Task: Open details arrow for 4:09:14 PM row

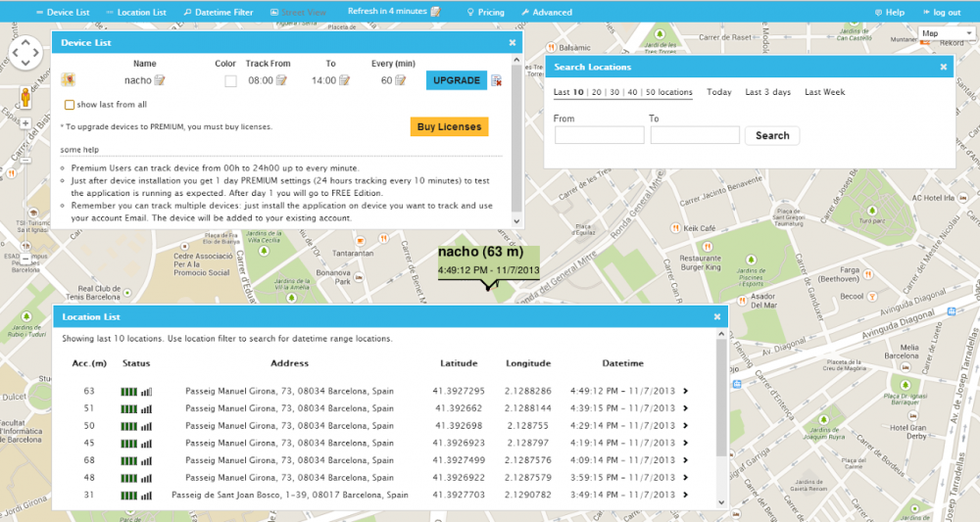Action: pyautogui.click(x=686, y=460)
